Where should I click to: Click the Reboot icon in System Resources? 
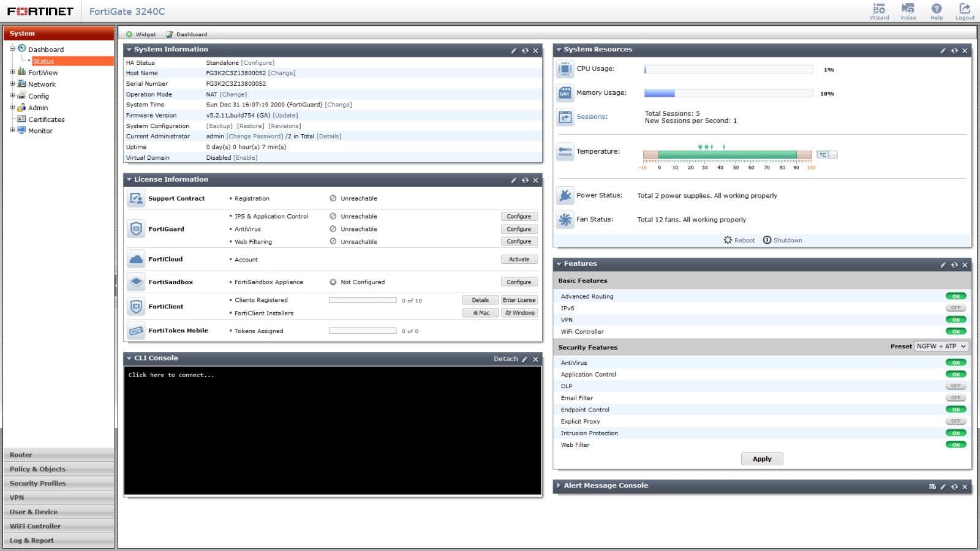pyautogui.click(x=728, y=240)
